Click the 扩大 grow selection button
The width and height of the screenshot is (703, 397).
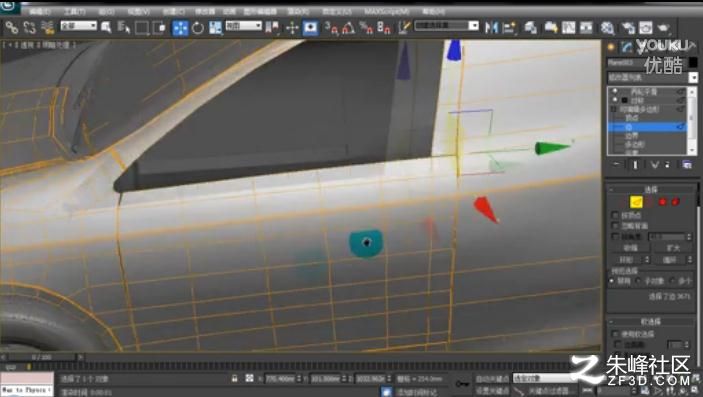tap(673, 248)
